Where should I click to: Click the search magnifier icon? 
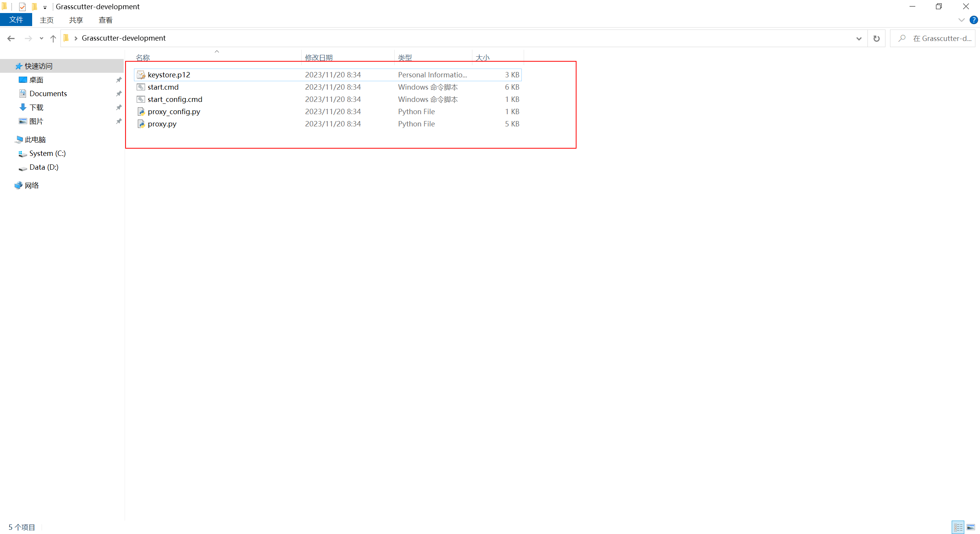tap(902, 38)
